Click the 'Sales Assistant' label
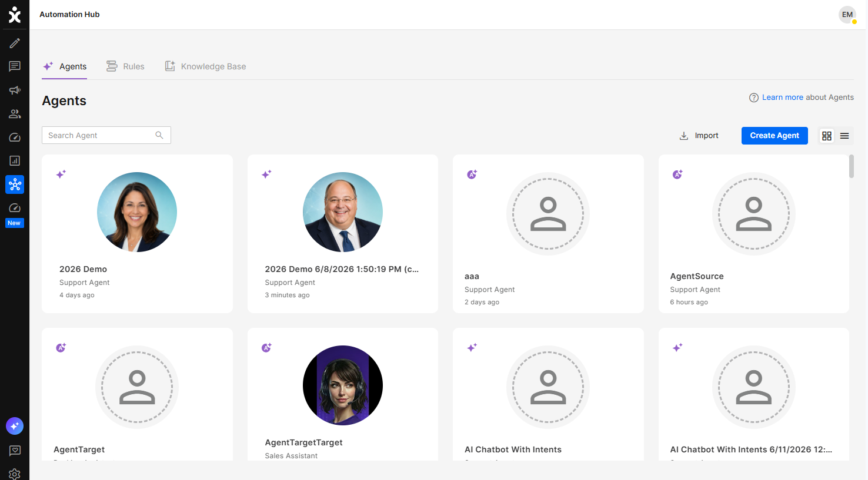This screenshot has height=480, width=868. [x=291, y=456]
